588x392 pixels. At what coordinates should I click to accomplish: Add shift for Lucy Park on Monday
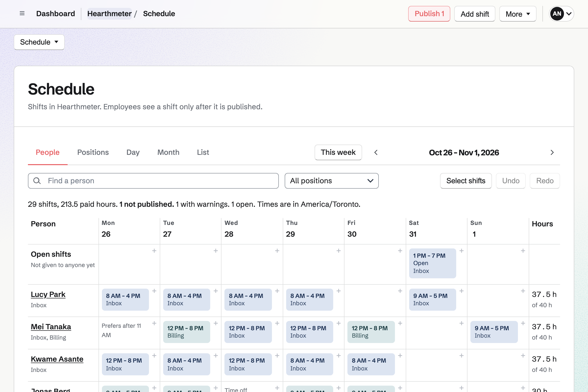point(154,291)
